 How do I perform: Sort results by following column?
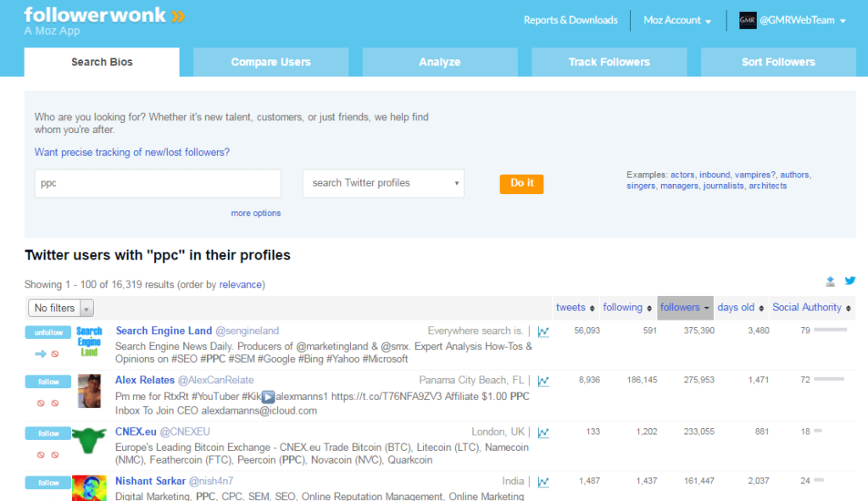pyautogui.click(x=627, y=308)
